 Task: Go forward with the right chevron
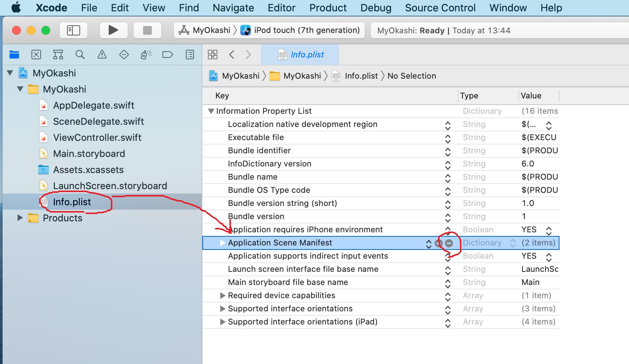pyautogui.click(x=248, y=55)
